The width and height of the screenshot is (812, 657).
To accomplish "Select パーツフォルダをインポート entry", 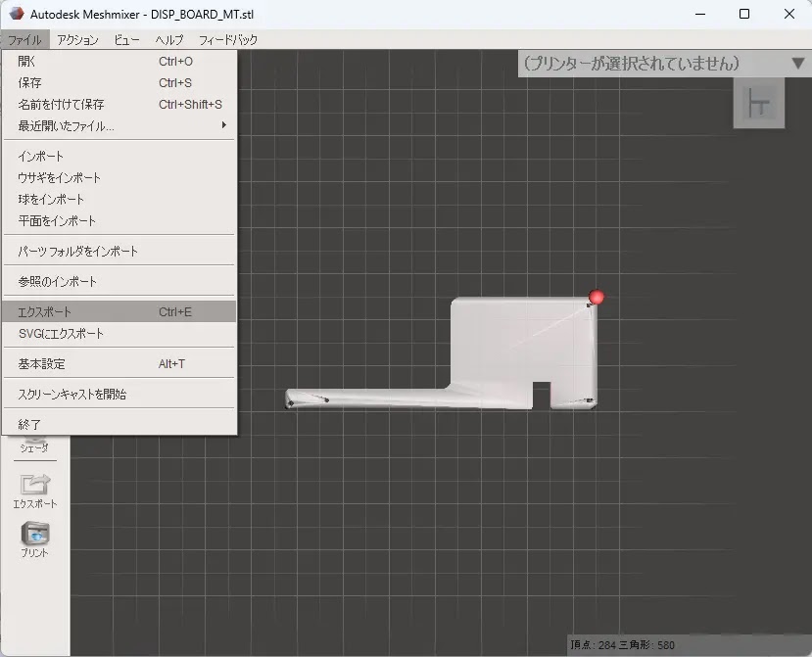I will tap(119, 252).
